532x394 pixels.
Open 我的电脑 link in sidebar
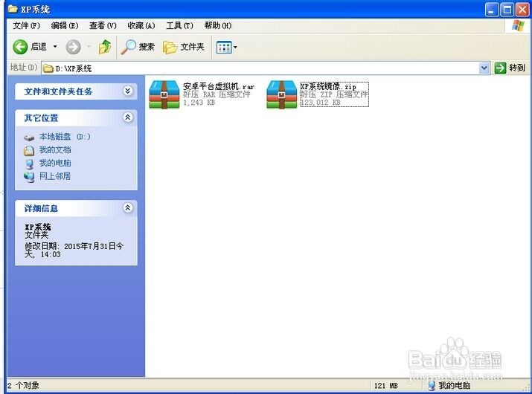[55, 163]
